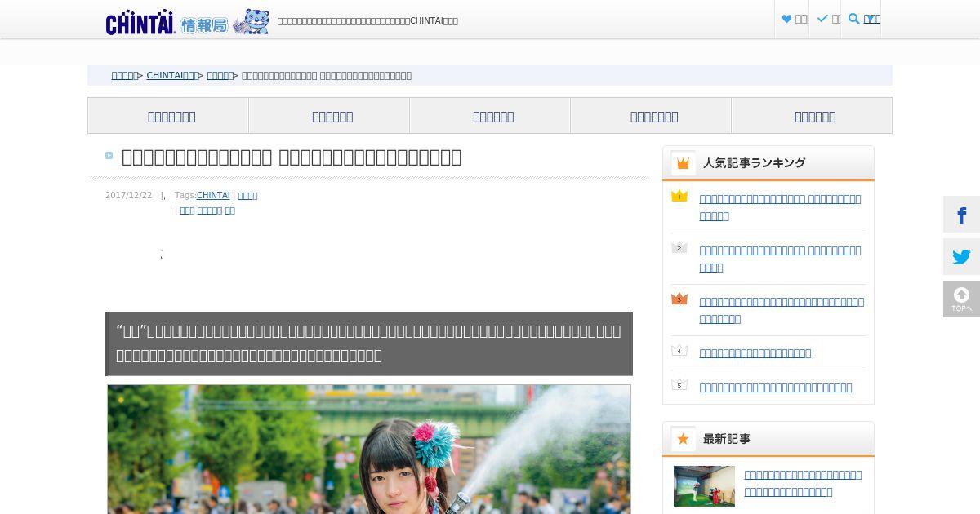Click the rank 4 crown icon
The width and height of the screenshot is (980, 514).
coord(679,351)
